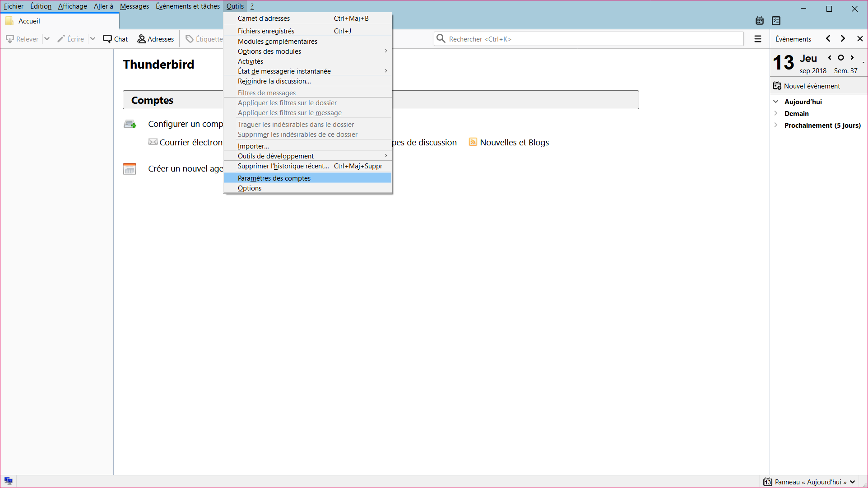Click Nouvel évènement button text
Screen dimensions: 868x488
coord(812,86)
